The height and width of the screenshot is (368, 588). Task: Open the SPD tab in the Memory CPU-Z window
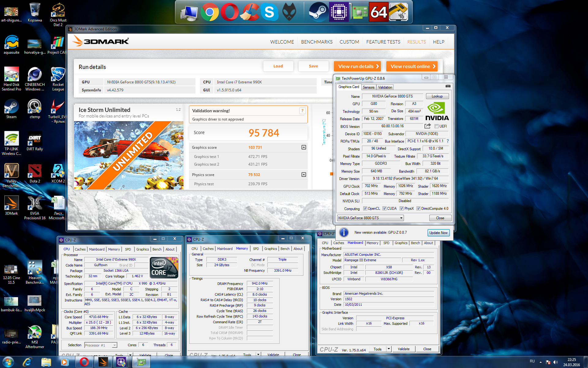(x=256, y=249)
